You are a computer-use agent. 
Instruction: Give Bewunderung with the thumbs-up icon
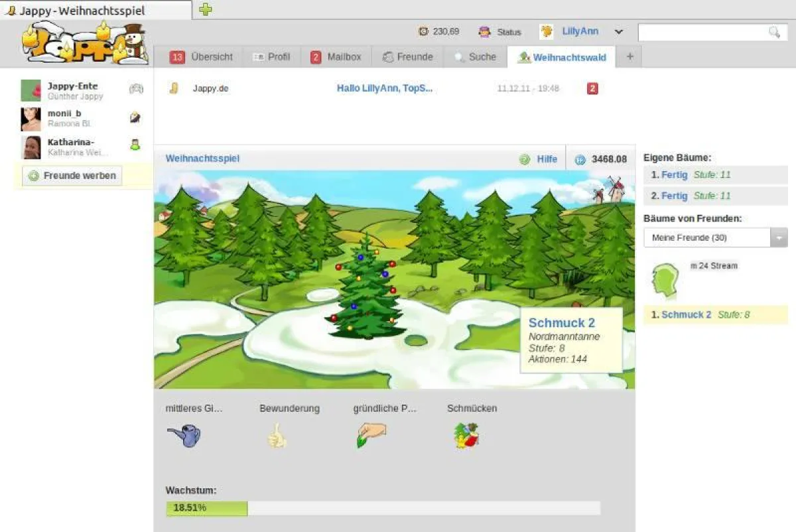pyautogui.click(x=277, y=435)
